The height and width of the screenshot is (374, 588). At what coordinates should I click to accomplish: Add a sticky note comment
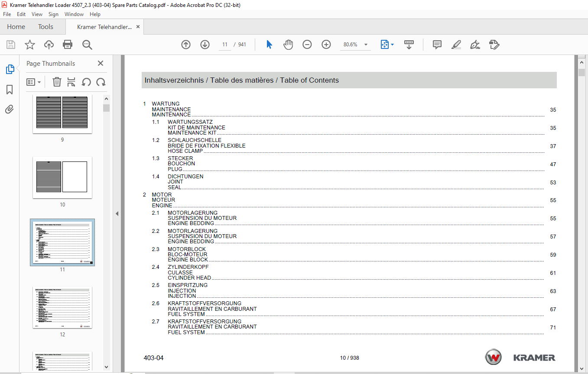click(437, 45)
